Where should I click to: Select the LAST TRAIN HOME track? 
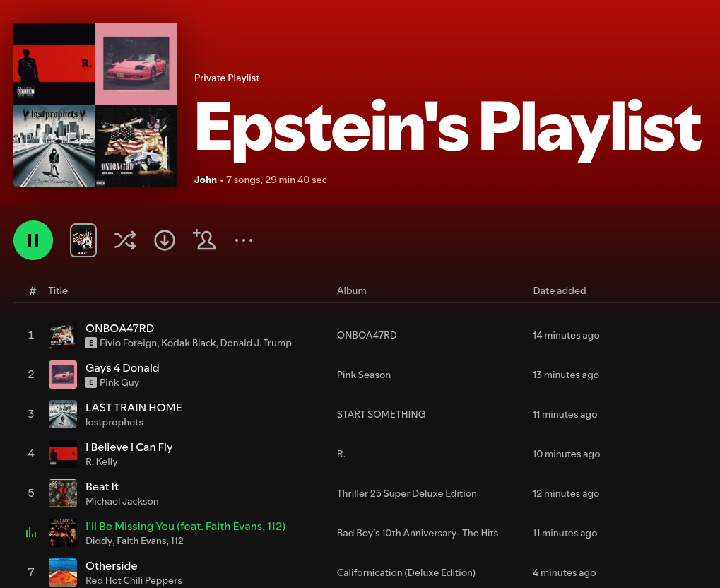pyautogui.click(x=134, y=408)
